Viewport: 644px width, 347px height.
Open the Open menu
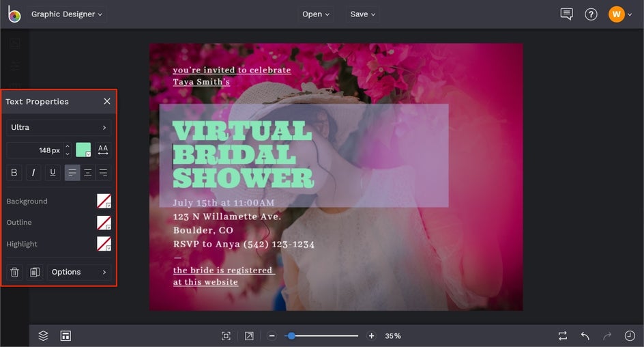point(316,14)
